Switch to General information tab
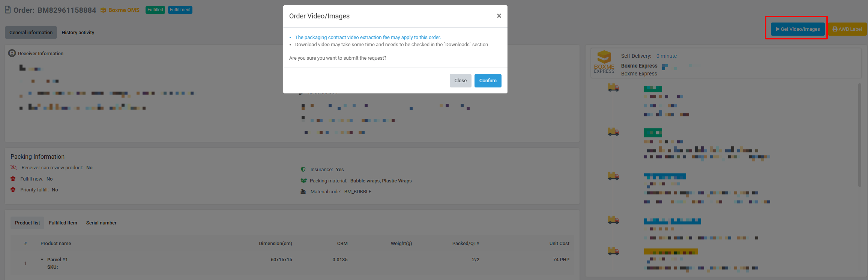Viewport: 868px width, 280px height. point(31,33)
